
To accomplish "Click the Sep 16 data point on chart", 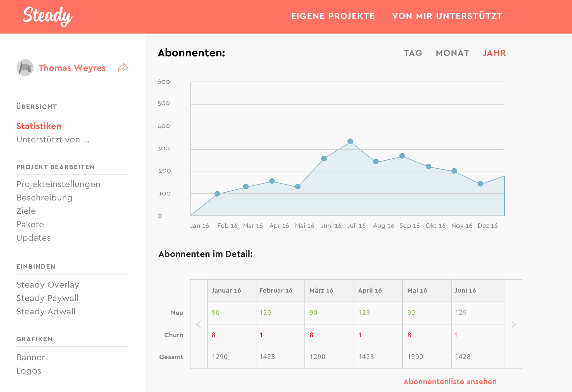I will [402, 156].
